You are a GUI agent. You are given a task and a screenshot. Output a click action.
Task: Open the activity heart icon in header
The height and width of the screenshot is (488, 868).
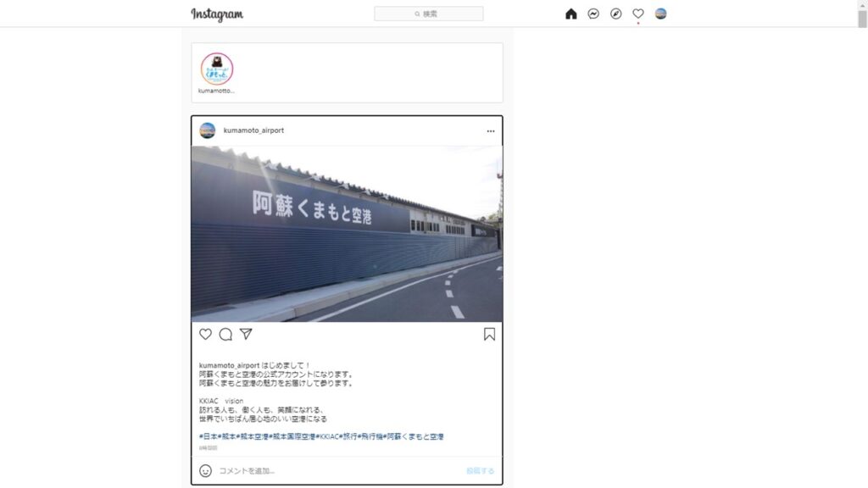pyautogui.click(x=638, y=14)
